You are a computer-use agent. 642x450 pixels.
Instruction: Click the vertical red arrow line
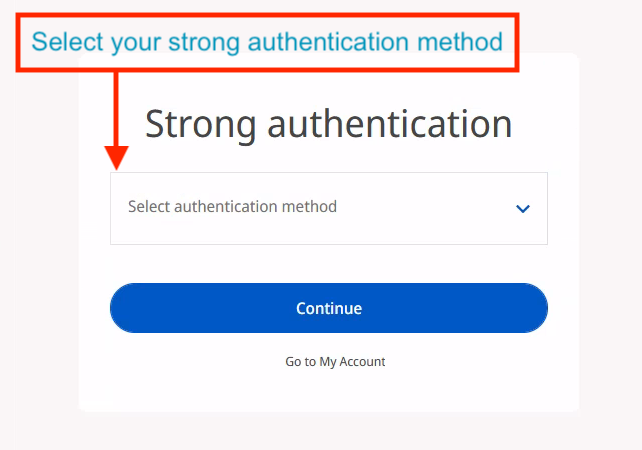click(x=117, y=108)
